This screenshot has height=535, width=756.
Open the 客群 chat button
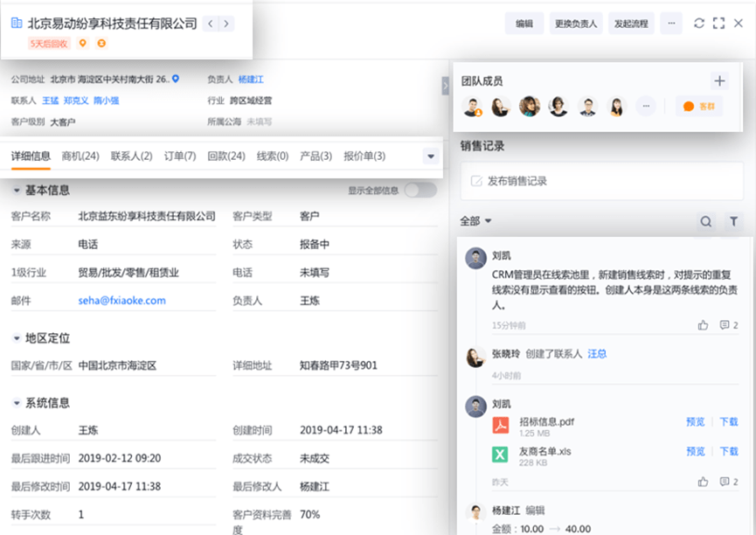(699, 106)
